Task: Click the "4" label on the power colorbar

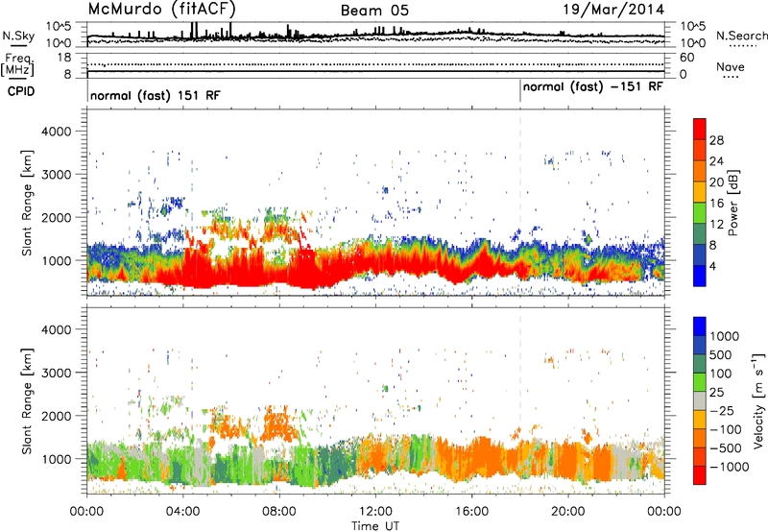Action: [713, 267]
